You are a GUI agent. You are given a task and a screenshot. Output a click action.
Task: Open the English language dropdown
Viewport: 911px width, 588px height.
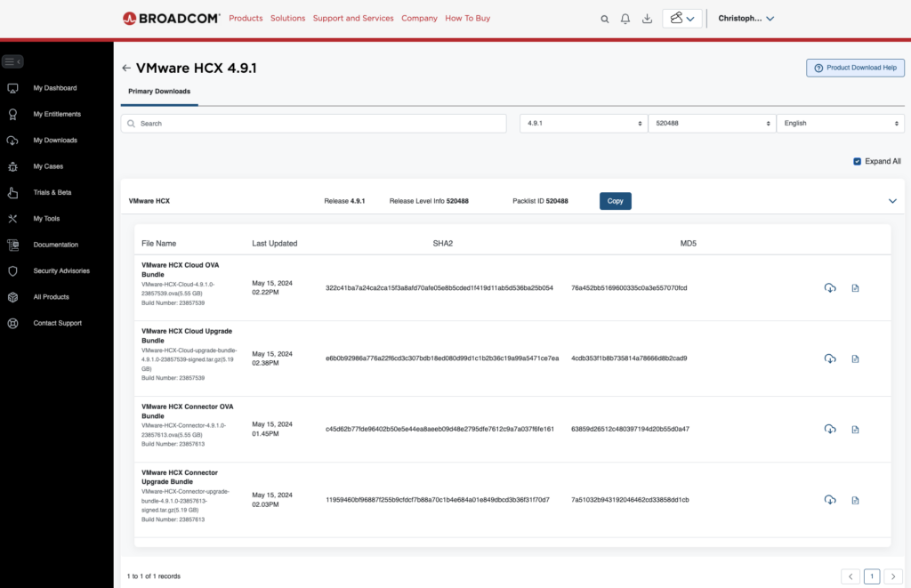tap(840, 124)
